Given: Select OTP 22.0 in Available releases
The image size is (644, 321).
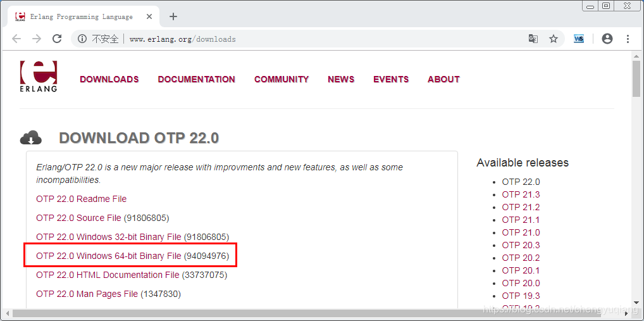Looking at the screenshot, I should (x=521, y=182).
